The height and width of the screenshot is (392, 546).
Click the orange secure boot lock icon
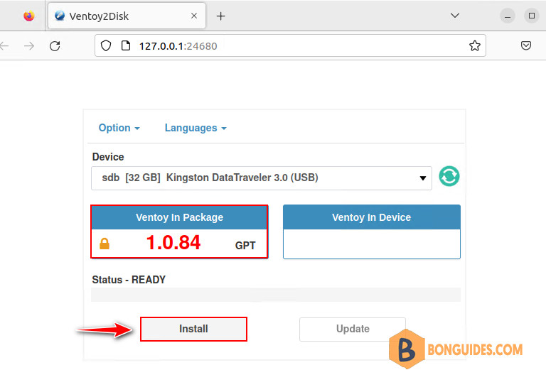coord(105,244)
